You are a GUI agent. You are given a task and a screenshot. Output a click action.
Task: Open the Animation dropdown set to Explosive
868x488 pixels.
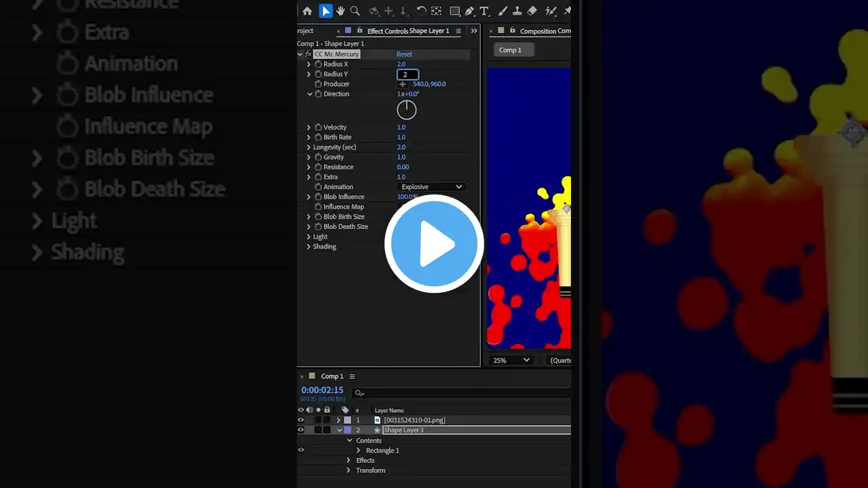[431, 187]
